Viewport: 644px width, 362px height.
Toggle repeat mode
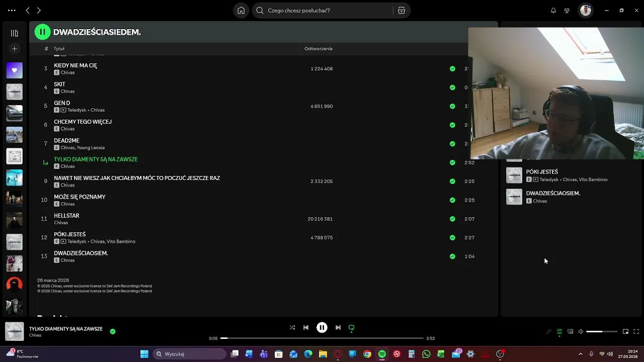coord(352,327)
